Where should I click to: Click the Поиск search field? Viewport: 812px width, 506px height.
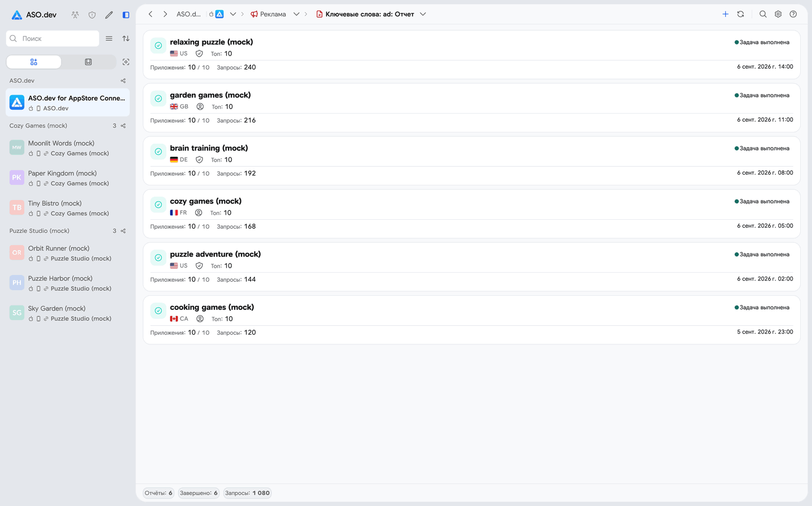[52, 38]
